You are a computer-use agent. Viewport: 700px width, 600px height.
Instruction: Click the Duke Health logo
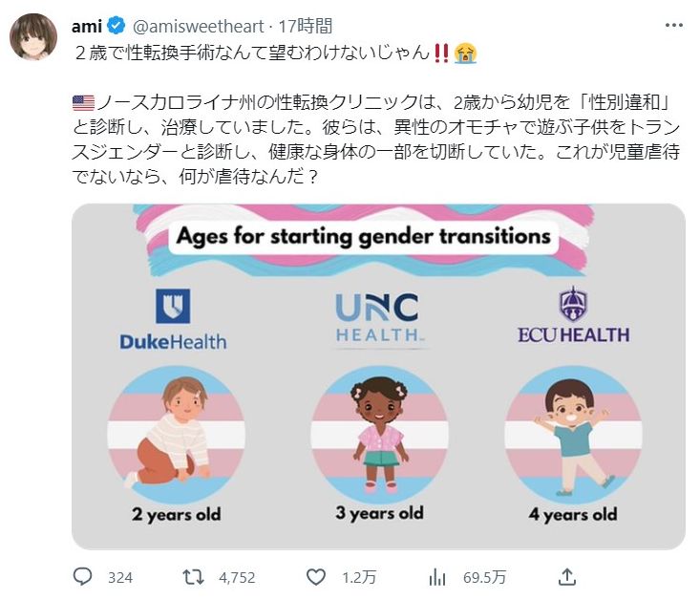click(173, 319)
